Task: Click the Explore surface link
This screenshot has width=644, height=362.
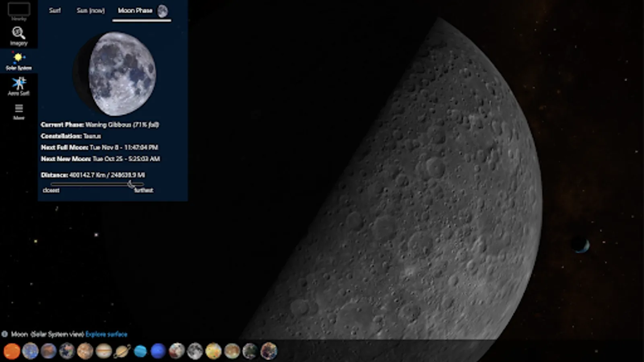Action: [x=106, y=334]
